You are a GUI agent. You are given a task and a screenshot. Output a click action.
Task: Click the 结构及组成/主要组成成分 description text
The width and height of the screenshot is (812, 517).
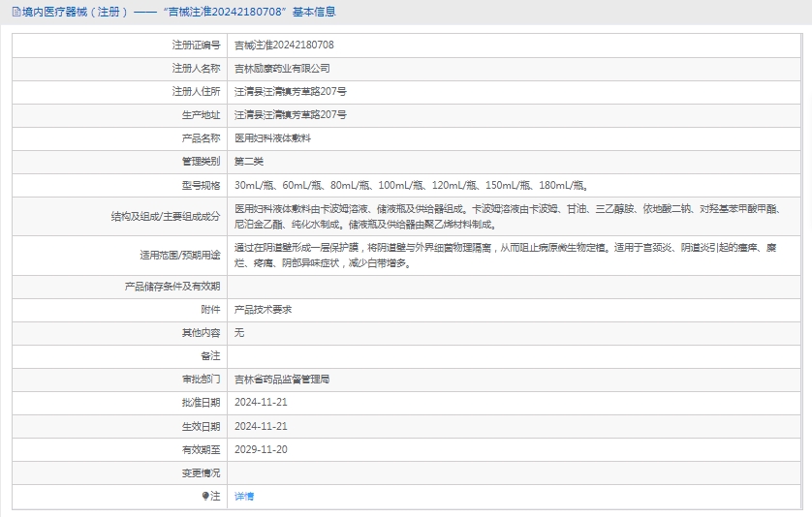(x=506, y=216)
